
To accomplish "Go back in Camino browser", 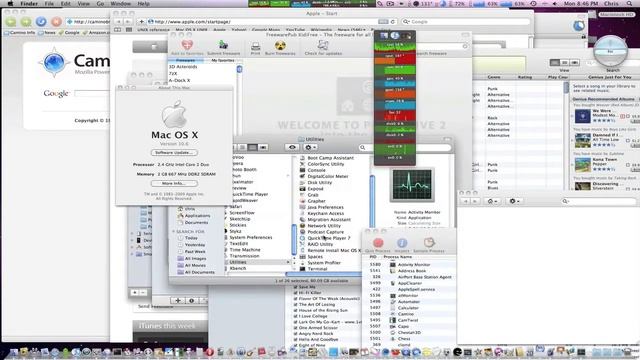I will coord(11,22).
